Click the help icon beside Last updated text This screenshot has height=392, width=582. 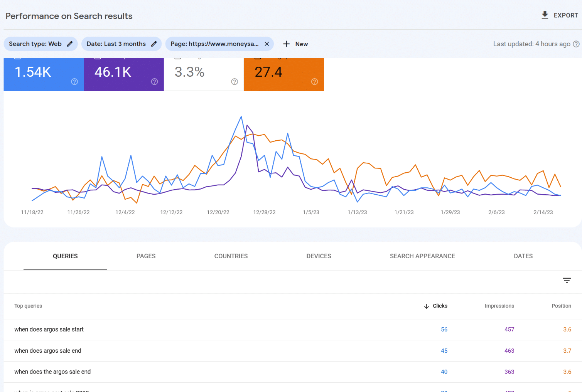click(577, 44)
